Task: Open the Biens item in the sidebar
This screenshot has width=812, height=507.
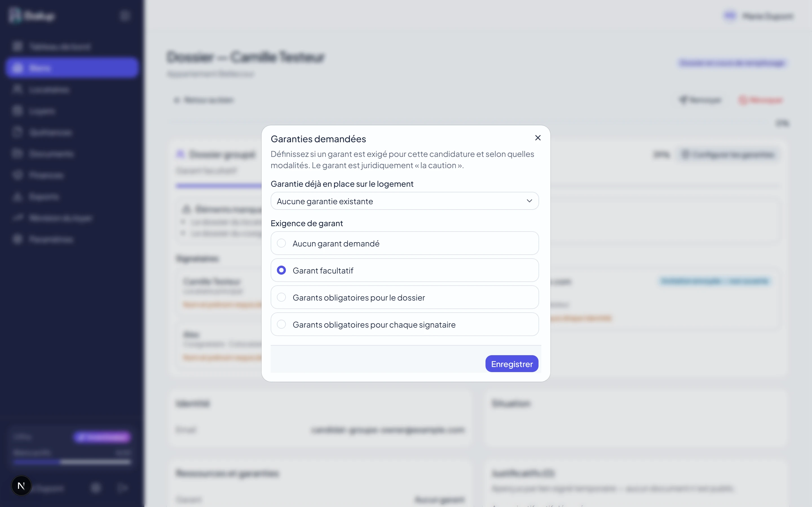Action: coord(72,68)
